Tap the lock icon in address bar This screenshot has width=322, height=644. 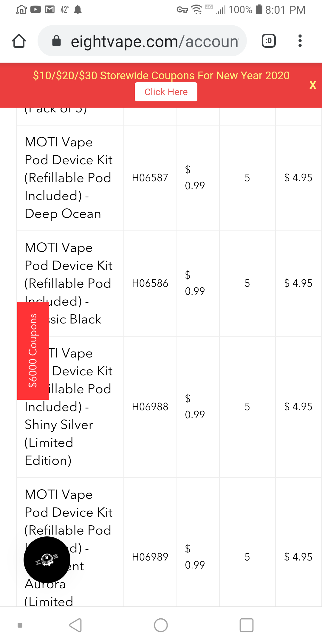tap(56, 41)
